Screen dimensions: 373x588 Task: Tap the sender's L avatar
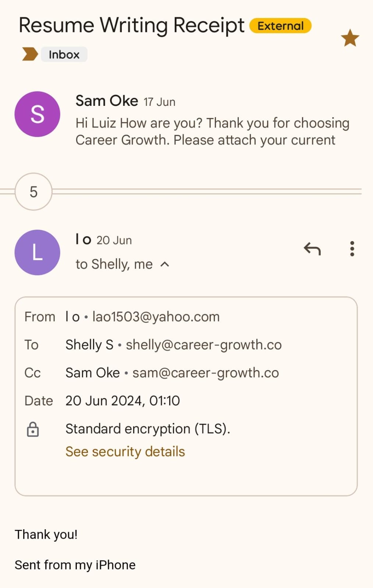pyautogui.click(x=37, y=252)
